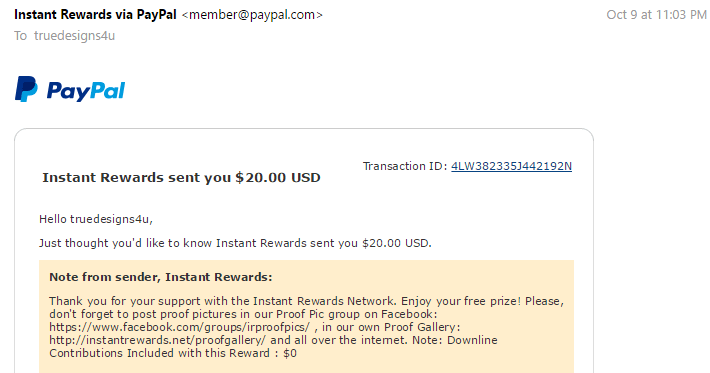Click the Note from sender, Instant Rewards heading
Viewport: 710px width, 373px height.
tap(161, 277)
